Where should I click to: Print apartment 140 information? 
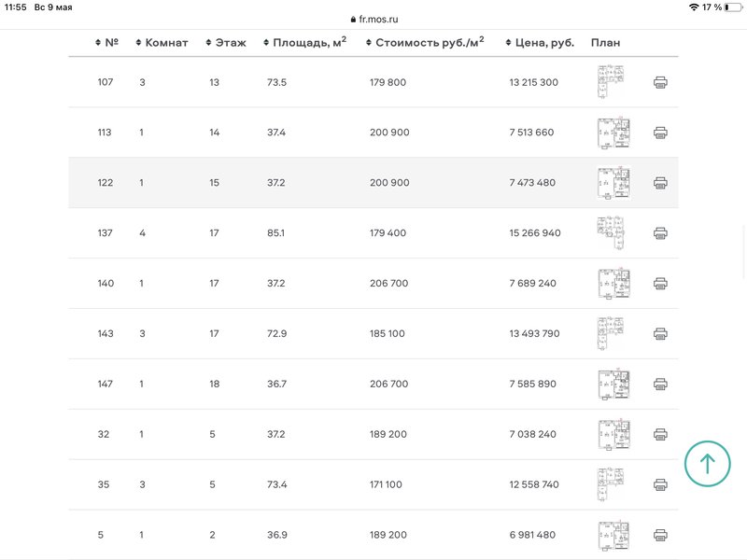660,284
